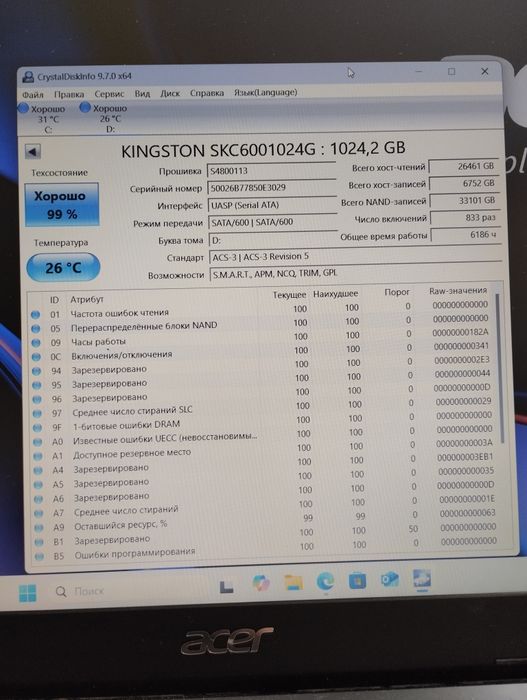Select the C: drive status tab

pyautogui.click(x=42, y=118)
